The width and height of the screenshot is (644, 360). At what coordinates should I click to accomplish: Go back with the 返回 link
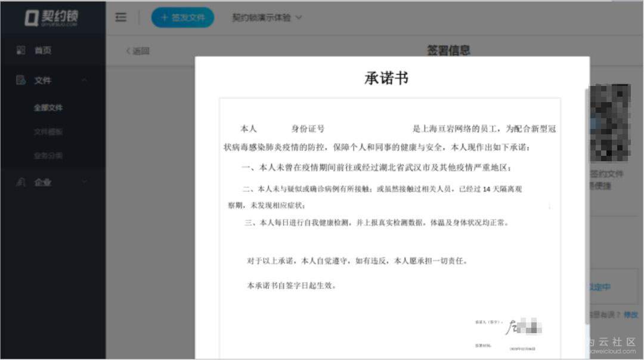click(138, 51)
